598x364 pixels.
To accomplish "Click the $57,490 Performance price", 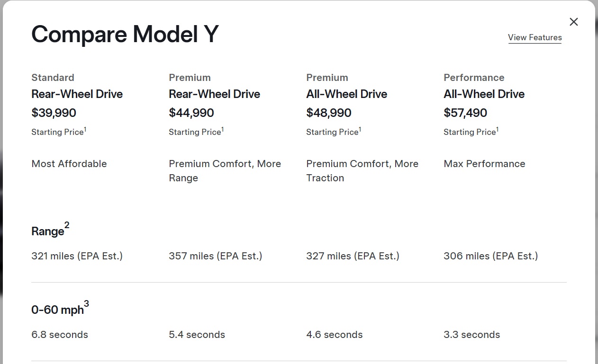I will point(465,113).
